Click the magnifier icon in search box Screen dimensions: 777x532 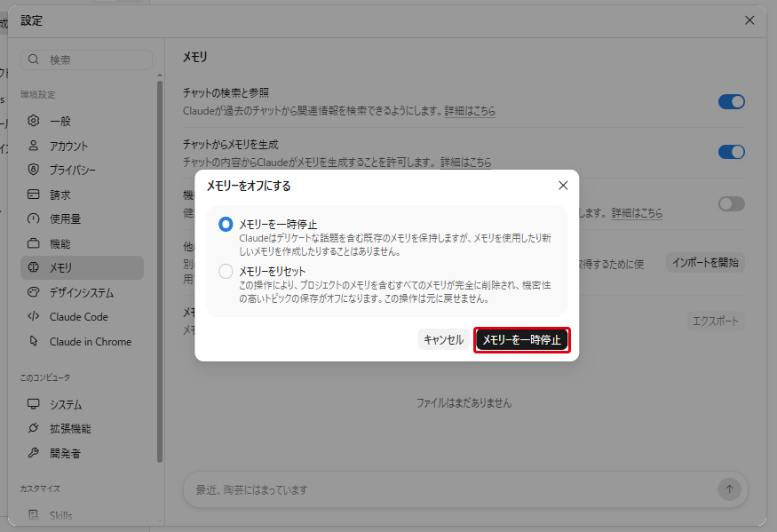(33, 60)
